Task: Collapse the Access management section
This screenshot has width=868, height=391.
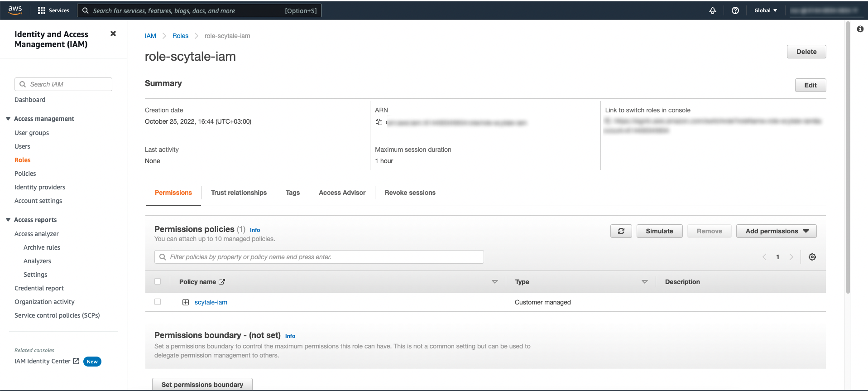Action: pos(8,119)
